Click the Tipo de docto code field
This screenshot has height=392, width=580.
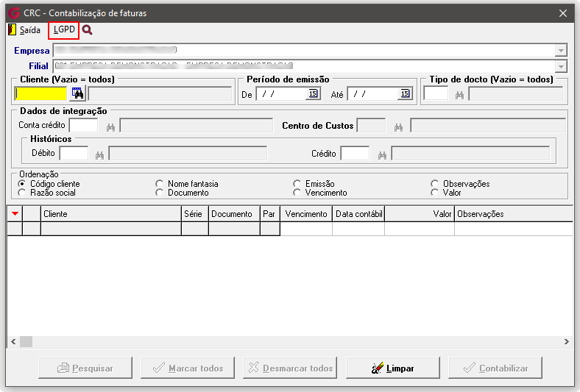coord(436,93)
